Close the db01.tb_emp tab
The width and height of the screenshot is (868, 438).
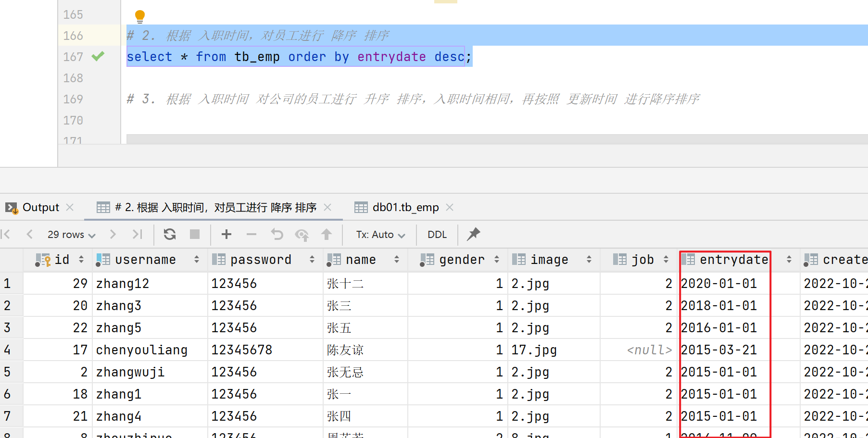(450, 207)
